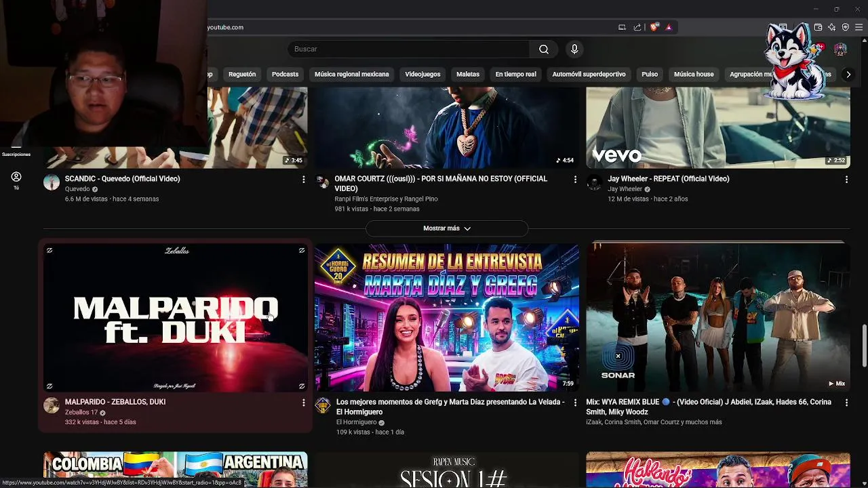Open the Tú sidebar icon

coord(16,180)
